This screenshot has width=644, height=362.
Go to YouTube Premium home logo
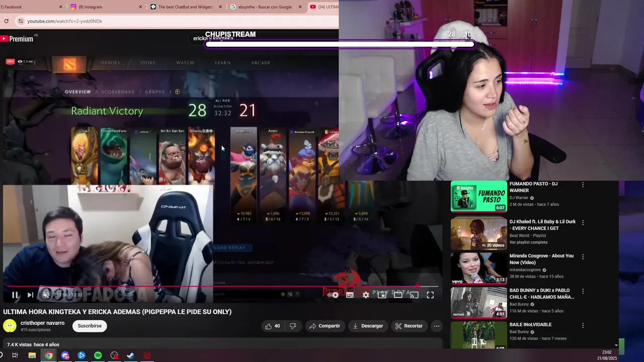tap(17, 39)
